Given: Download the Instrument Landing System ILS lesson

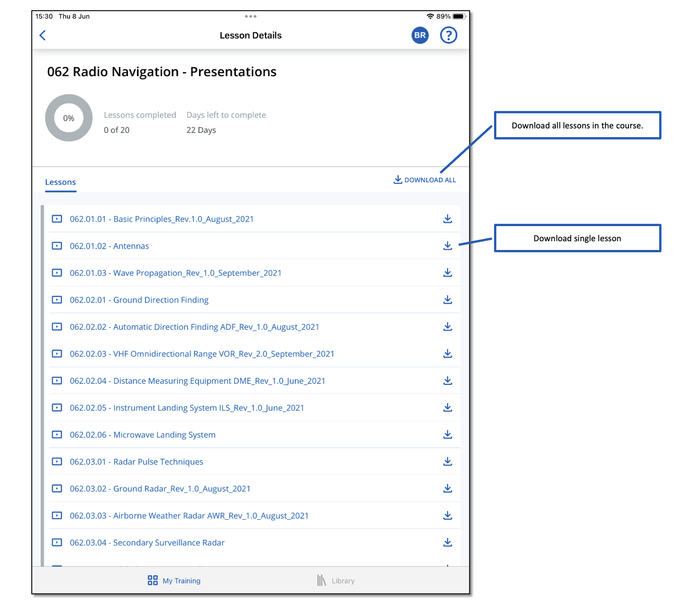Looking at the screenshot, I should [448, 407].
